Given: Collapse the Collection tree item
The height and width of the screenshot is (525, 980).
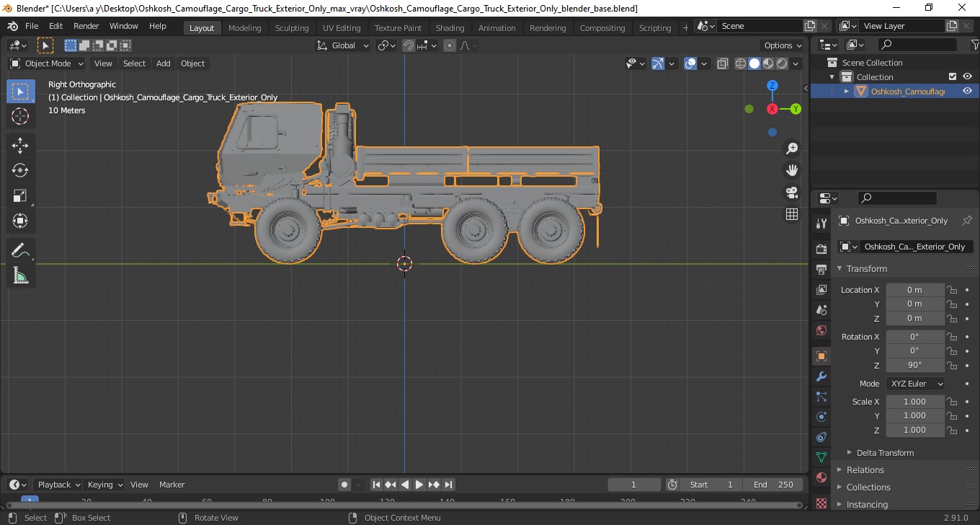Looking at the screenshot, I should pos(832,77).
